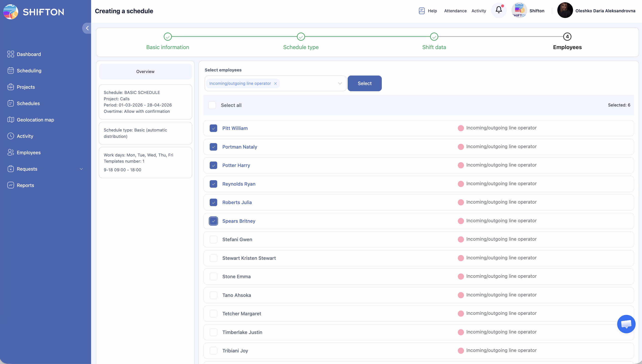This screenshot has height=364, width=642.
Task: Collapse the sidebar with arrow button
Action: tap(87, 28)
